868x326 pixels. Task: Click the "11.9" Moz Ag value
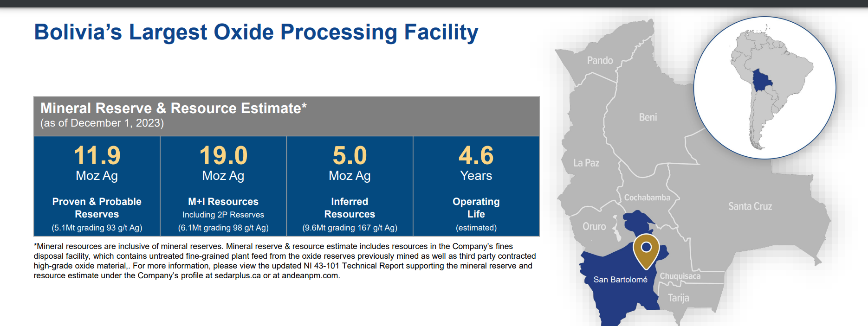97,155
